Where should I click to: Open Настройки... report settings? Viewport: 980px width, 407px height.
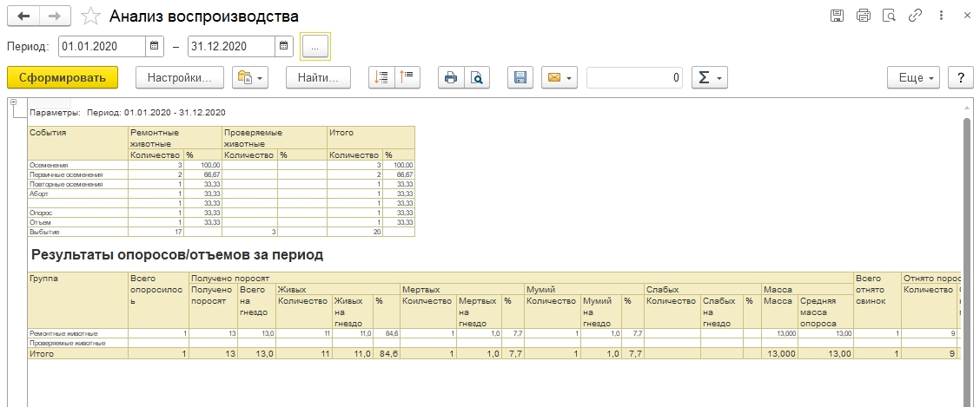[180, 77]
